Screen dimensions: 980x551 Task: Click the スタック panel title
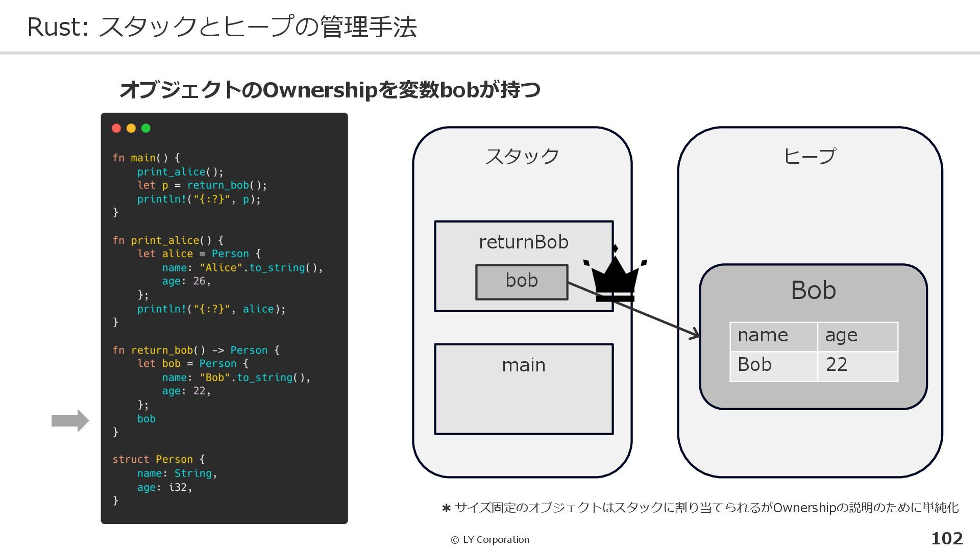[x=522, y=156]
